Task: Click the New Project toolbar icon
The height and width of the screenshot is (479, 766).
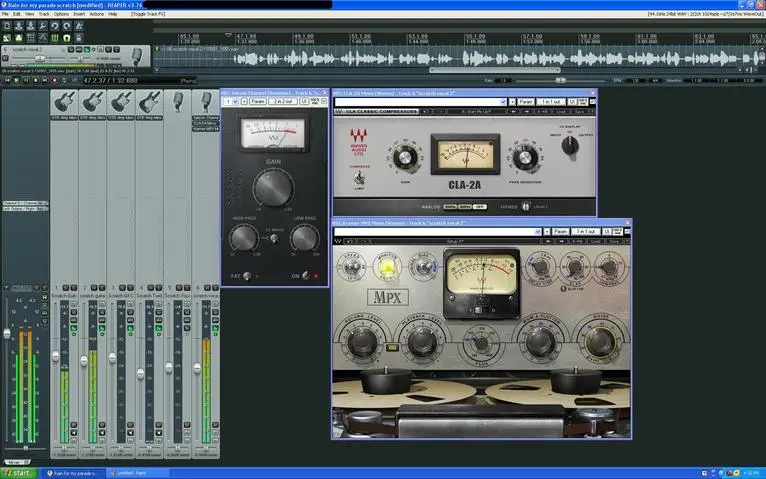Action: (7, 26)
